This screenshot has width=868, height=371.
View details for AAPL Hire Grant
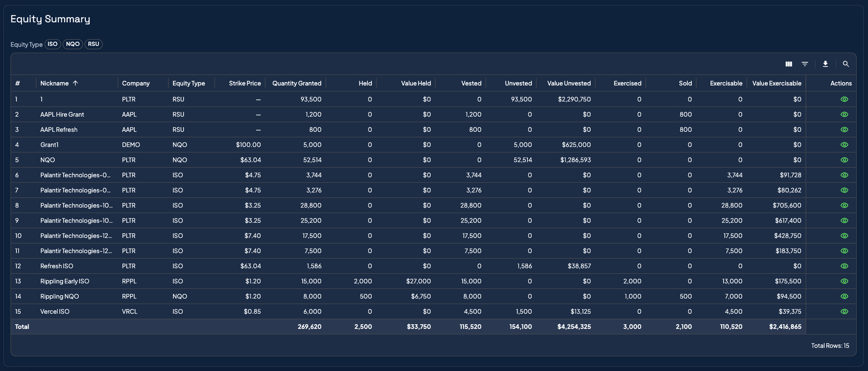[x=844, y=115]
